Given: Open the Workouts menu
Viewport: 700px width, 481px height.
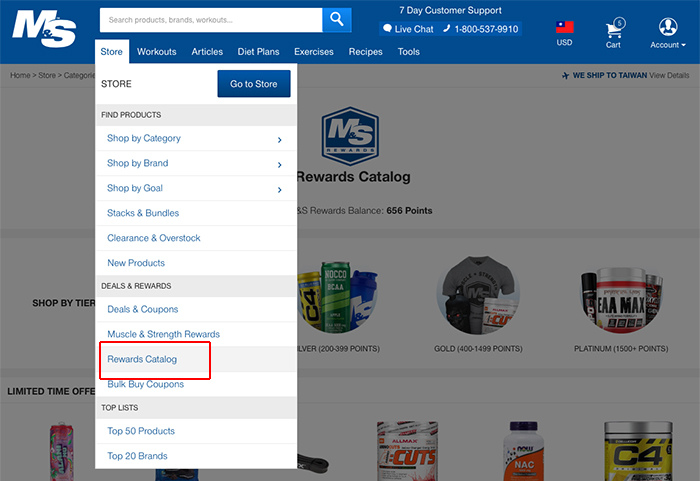Looking at the screenshot, I should click(157, 52).
